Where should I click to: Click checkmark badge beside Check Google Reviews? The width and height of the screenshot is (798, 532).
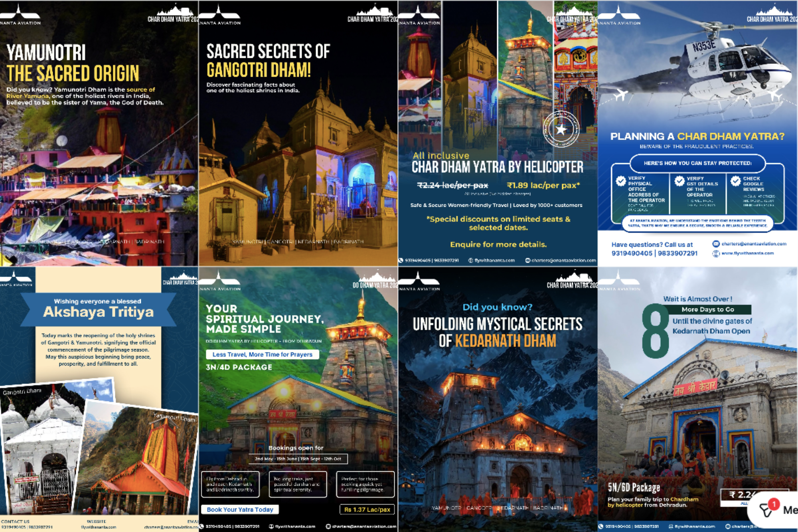[736, 181]
